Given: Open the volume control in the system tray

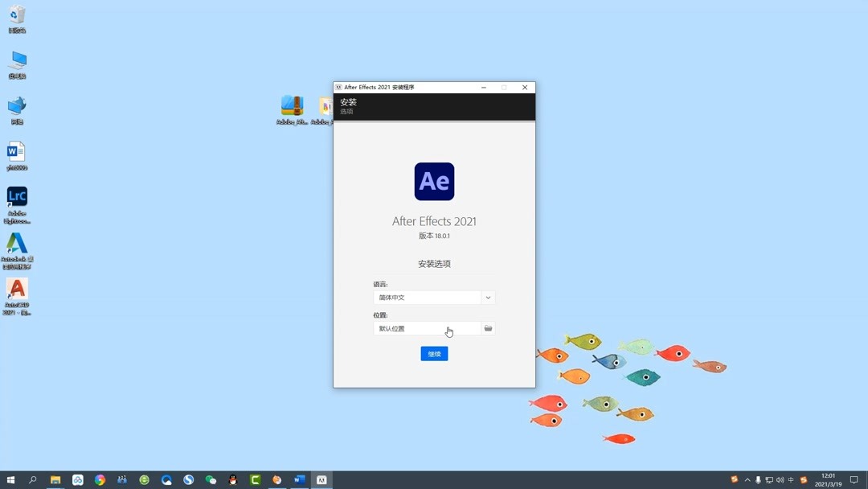Looking at the screenshot, I should (780, 481).
